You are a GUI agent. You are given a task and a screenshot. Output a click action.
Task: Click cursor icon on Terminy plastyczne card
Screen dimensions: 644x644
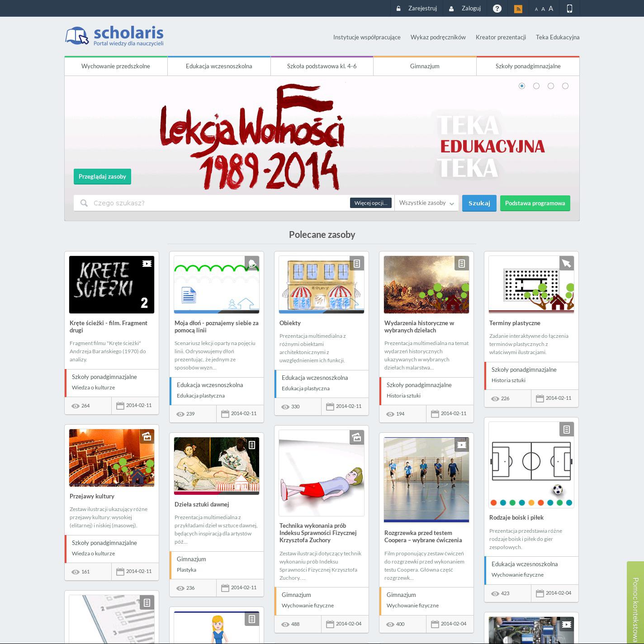(x=566, y=263)
